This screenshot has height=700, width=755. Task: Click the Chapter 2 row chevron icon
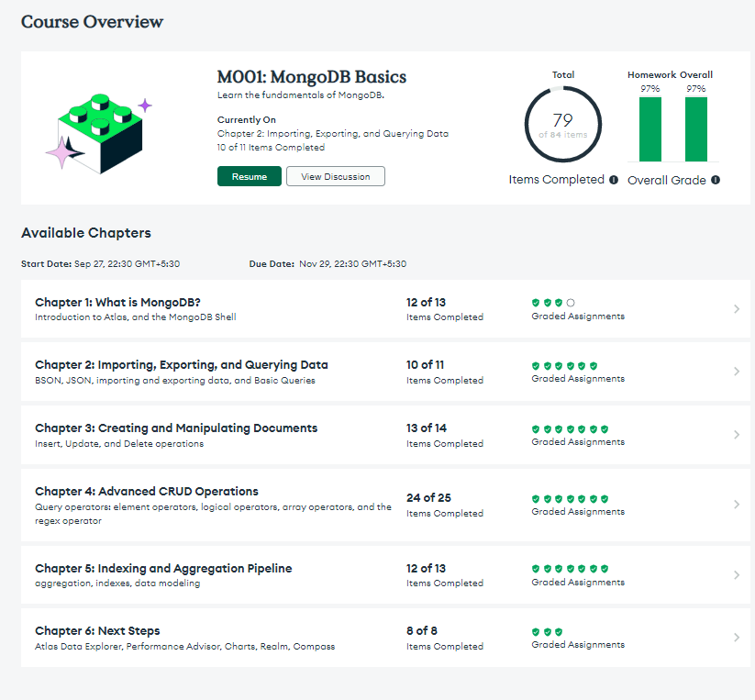point(737,372)
